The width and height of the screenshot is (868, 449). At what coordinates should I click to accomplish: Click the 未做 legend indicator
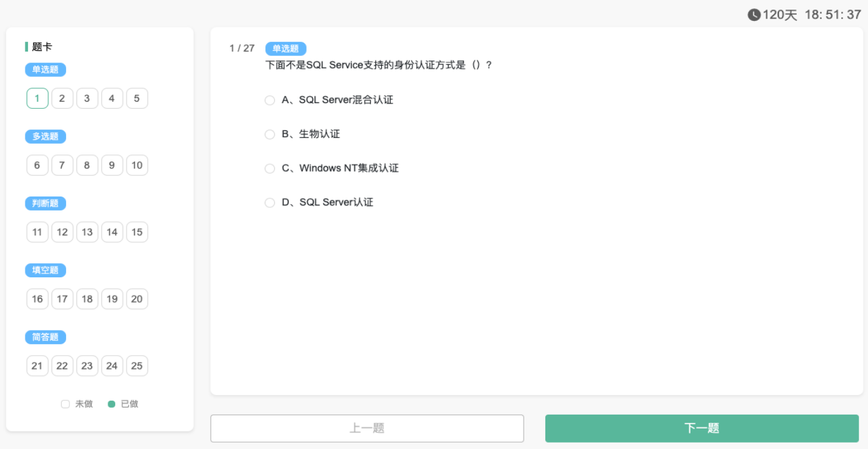[x=65, y=404]
